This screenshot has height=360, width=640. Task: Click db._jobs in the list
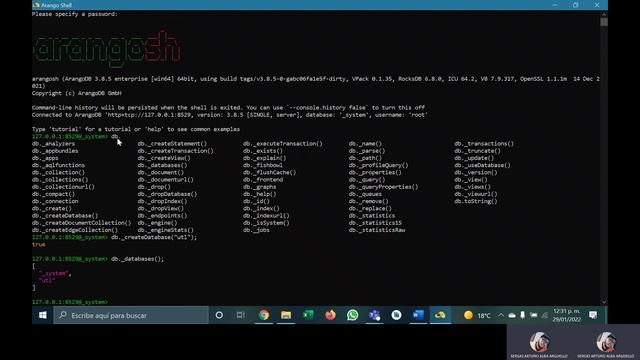point(256,230)
